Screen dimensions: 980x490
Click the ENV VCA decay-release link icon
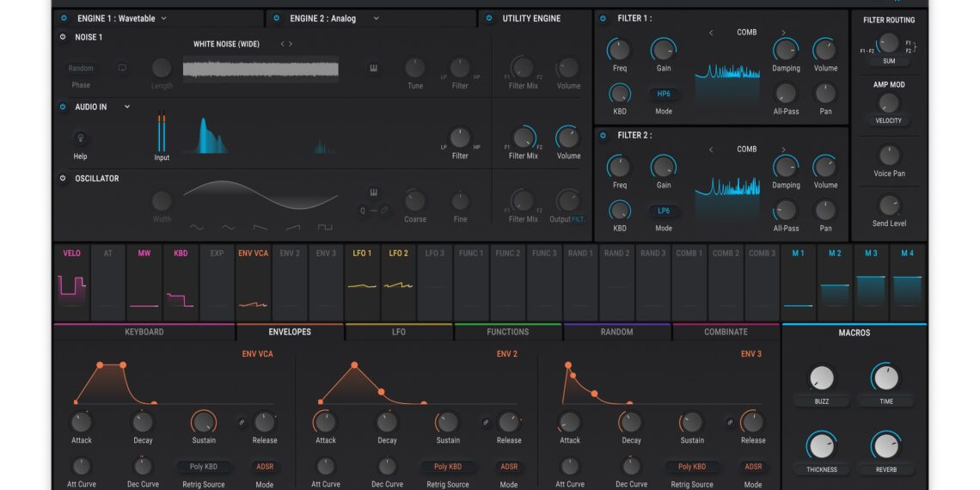(242, 422)
